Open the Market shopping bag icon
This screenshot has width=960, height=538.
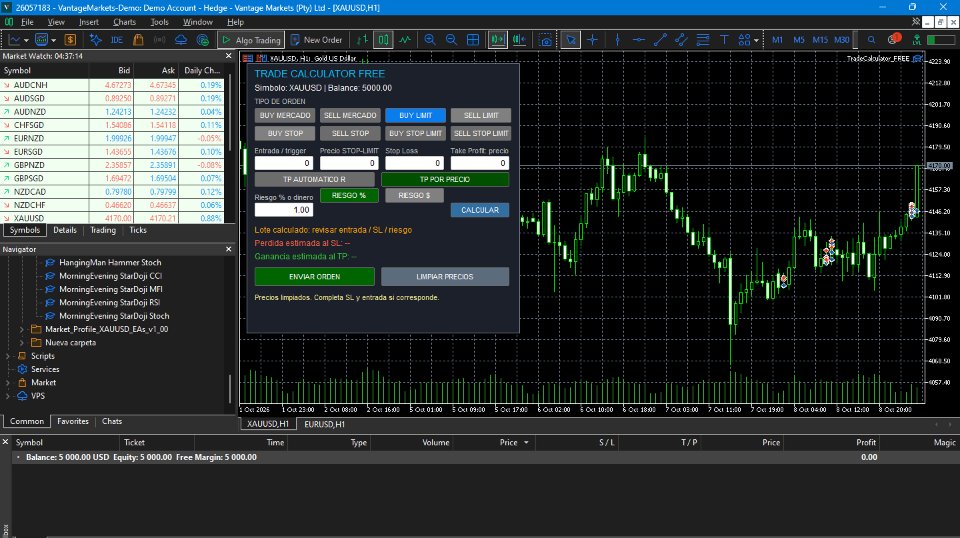pos(138,40)
